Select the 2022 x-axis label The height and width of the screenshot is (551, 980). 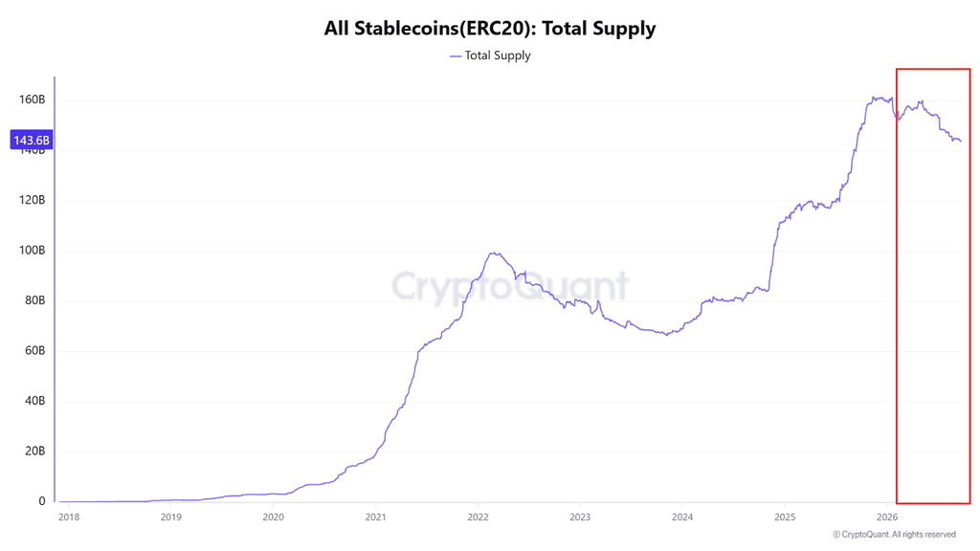[478, 517]
